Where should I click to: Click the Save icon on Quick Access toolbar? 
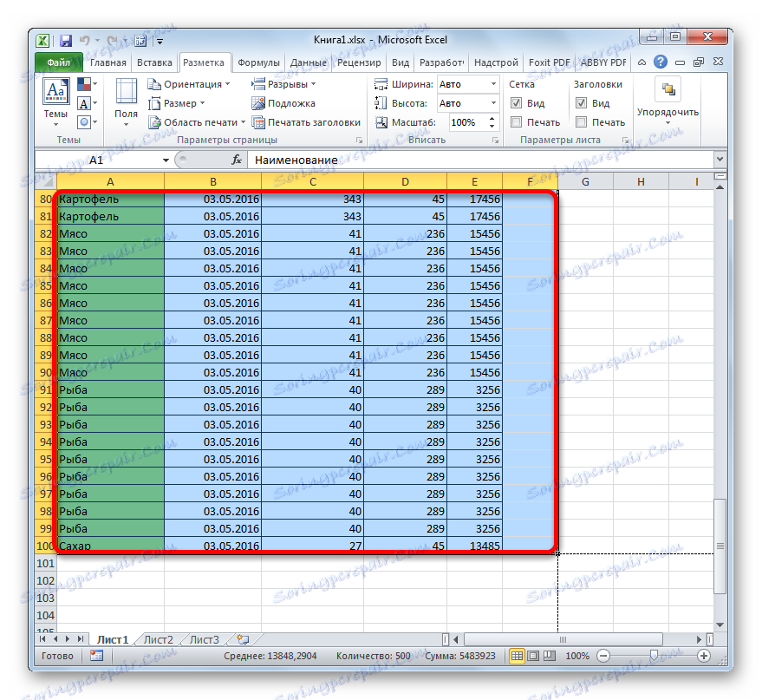(65, 40)
